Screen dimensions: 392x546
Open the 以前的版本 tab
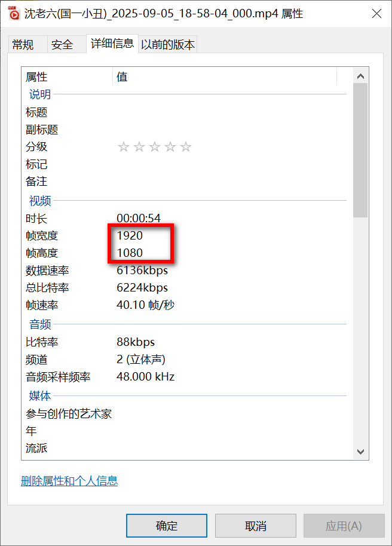point(167,45)
